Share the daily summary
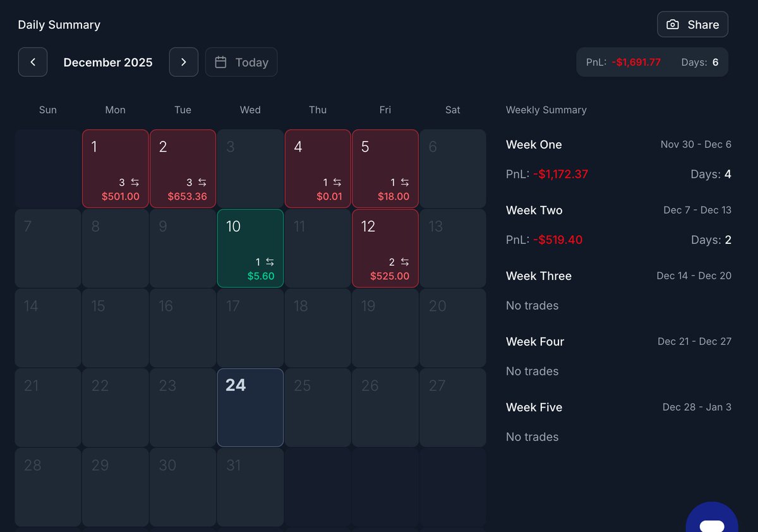 (x=693, y=25)
